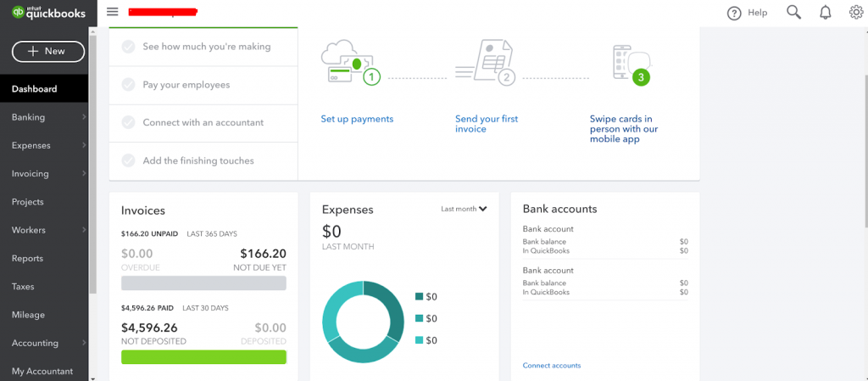868x381 pixels.
Task: Click the darkest teal legend swatch
Action: click(x=419, y=297)
